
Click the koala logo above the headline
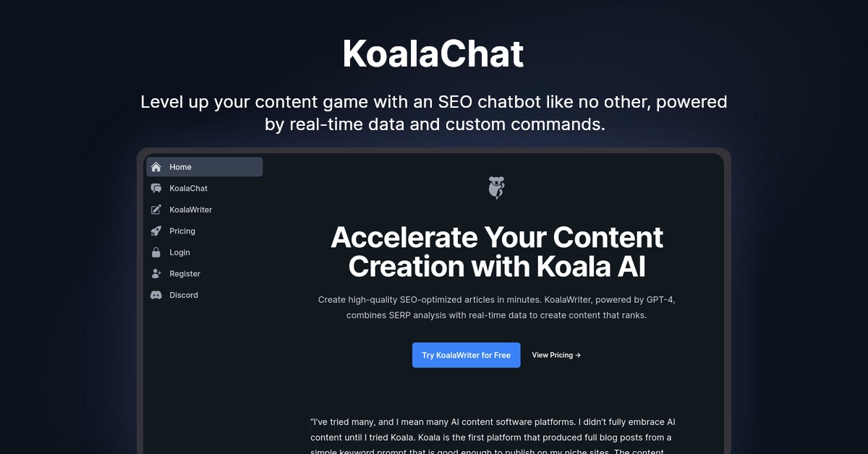tap(496, 188)
